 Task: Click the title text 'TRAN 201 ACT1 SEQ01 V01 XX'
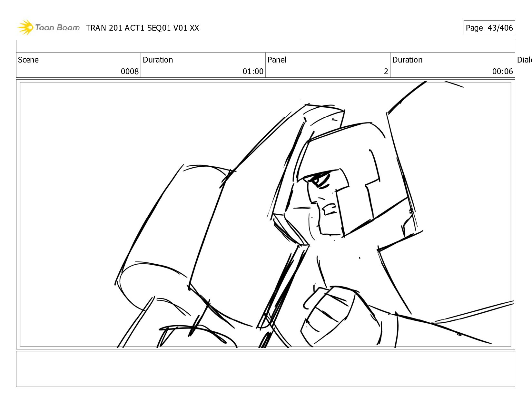pos(142,28)
